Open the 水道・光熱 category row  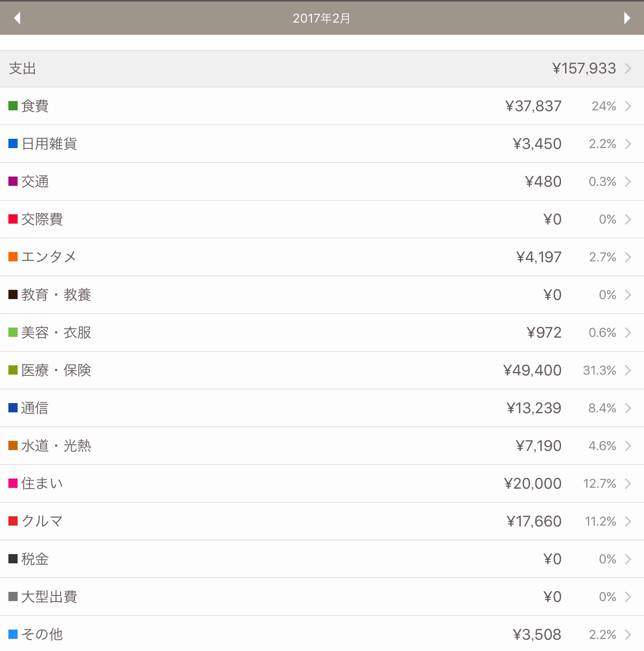click(322, 446)
